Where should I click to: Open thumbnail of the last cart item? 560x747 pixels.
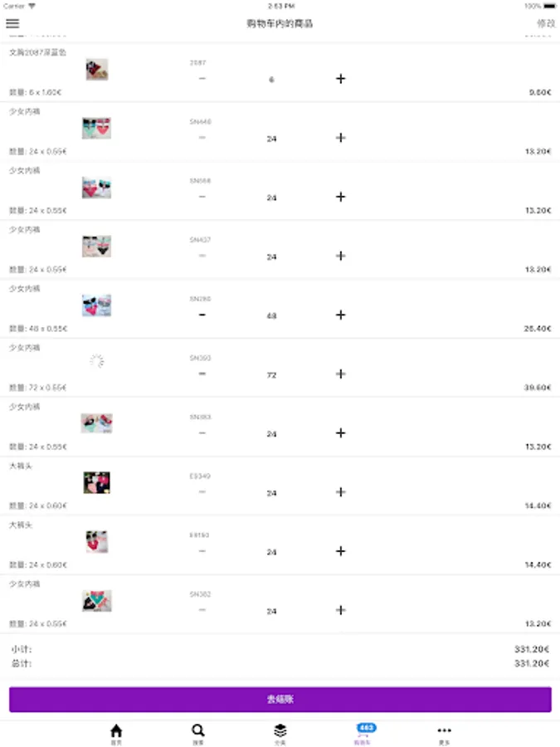pyautogui.click(x=97, y=601)
